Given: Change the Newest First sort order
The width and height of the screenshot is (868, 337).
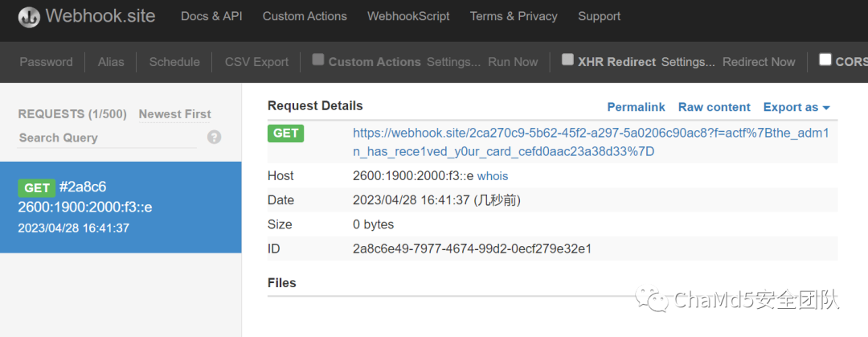Looking at the screenshot, I should (175, 114).
